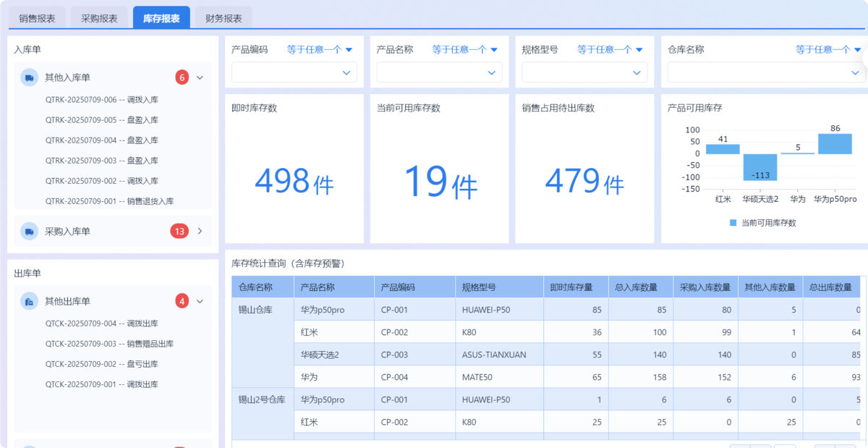Open the 采购报表 tab
Screen dimensions: 868x448
click(99, 18)
